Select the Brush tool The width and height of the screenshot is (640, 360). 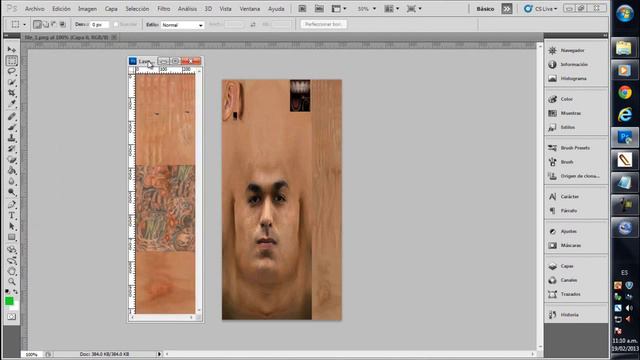11,128
